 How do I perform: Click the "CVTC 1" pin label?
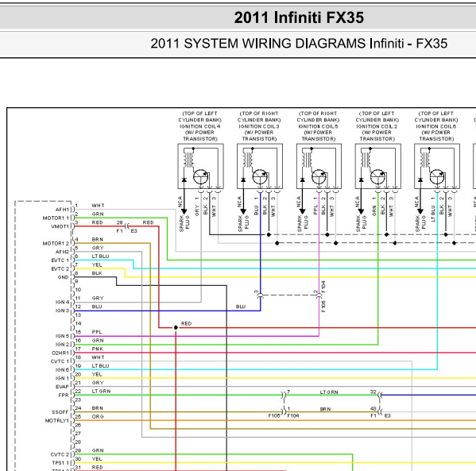[60, 361]
